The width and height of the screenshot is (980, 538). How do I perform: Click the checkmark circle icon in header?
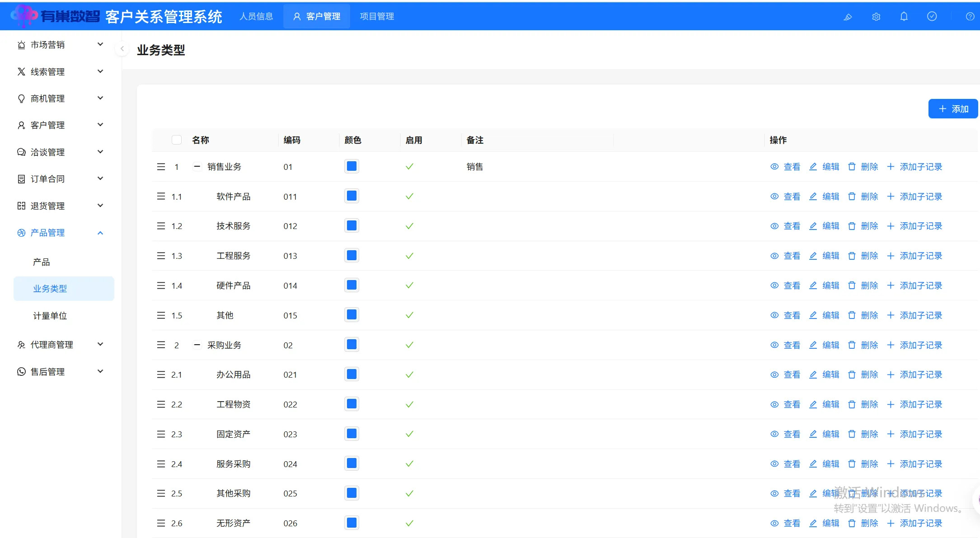coord(932,16)
